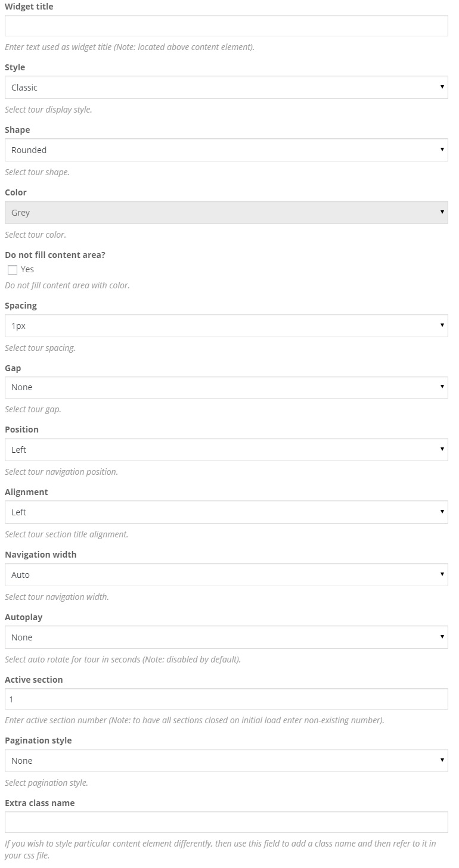
Task: Open the Position dropdown set to Left
Action: [x=226, y=450]
